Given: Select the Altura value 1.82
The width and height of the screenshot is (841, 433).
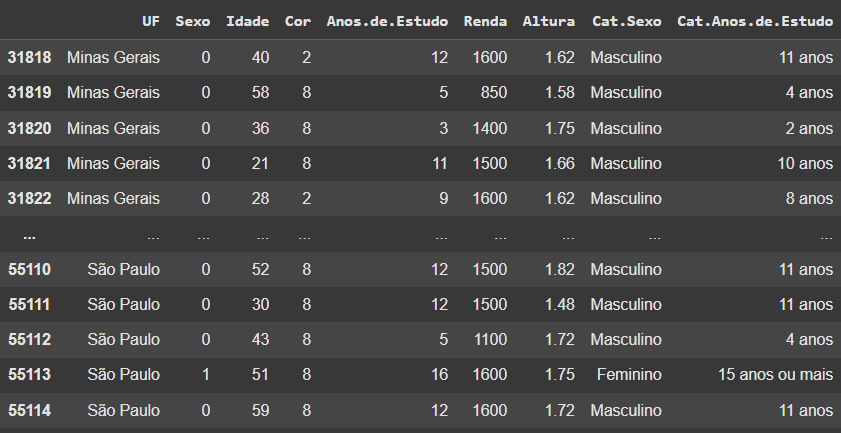Looking at the screenshot, I should click(559, 269).
